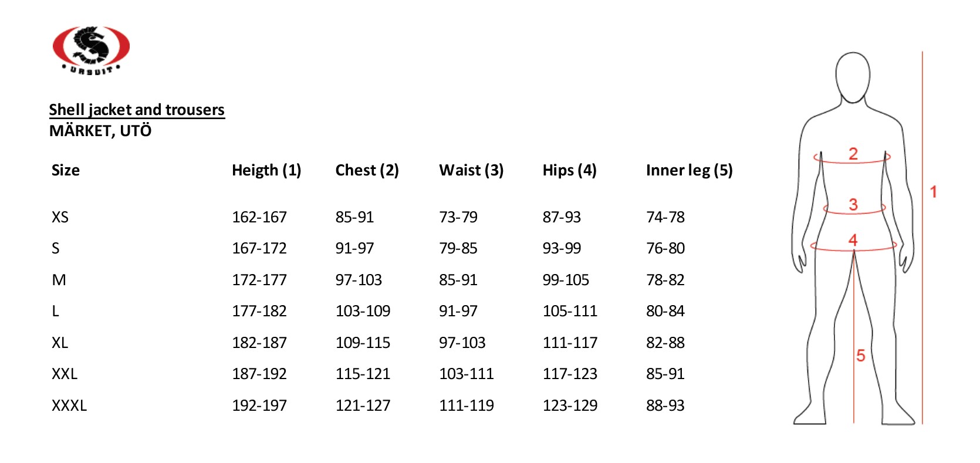The height and width of the screenshot is (463, 980).
Task: Click the red height marker number 1
Action: (933, 191)
